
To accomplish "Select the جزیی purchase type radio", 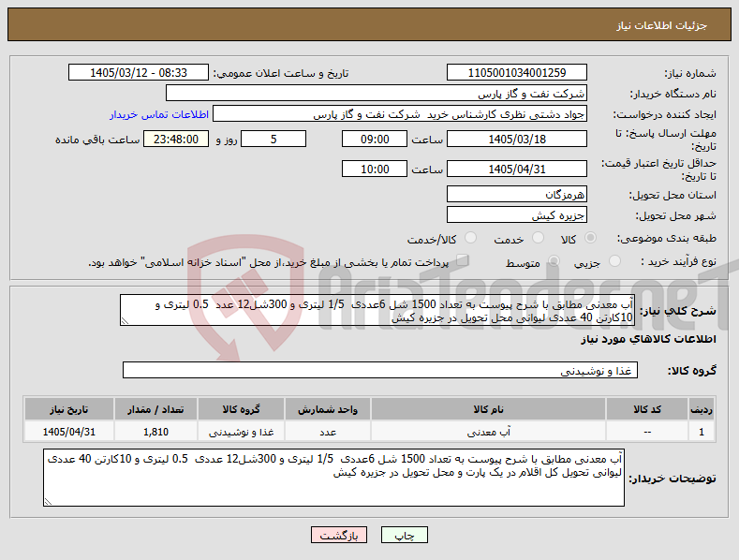I will pyautogui.click(x=614, y=261).
